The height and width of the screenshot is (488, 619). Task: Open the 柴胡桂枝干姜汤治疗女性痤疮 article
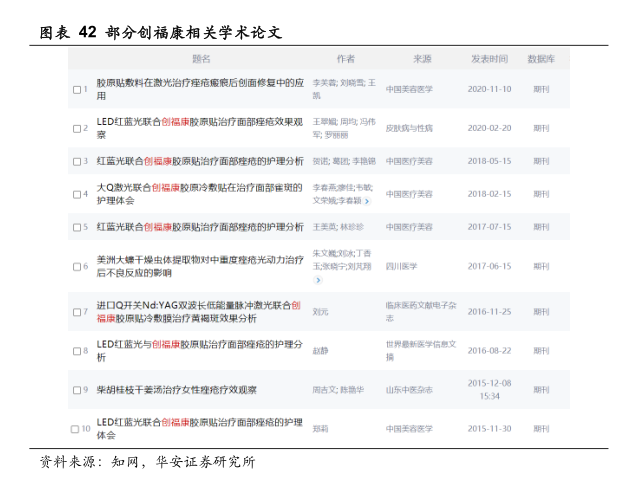click(176, 389)
